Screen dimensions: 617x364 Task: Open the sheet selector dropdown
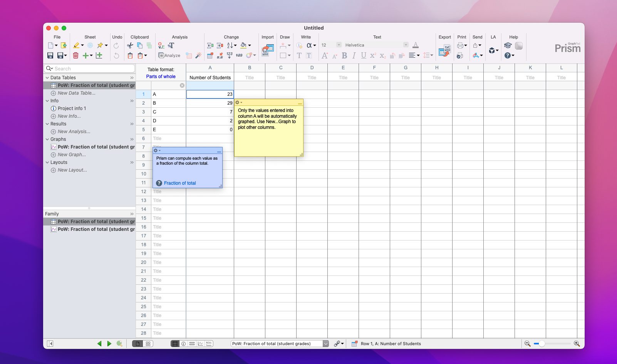click(326, 344)
